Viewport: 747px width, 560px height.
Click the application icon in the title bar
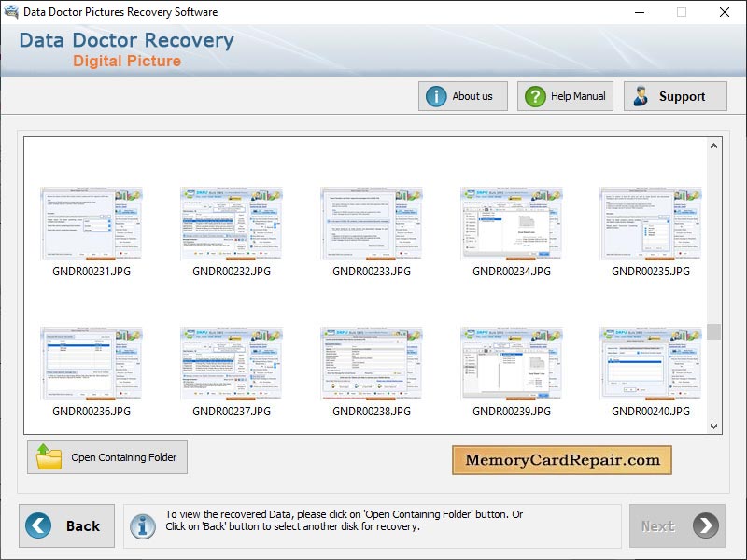pos(10,12)
